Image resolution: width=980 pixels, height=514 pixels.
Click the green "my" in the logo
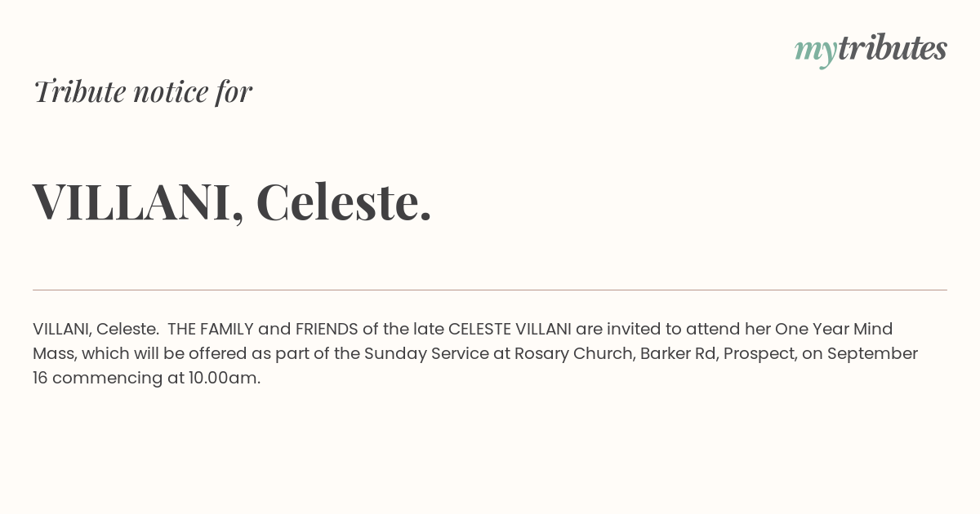coord(815,51)
